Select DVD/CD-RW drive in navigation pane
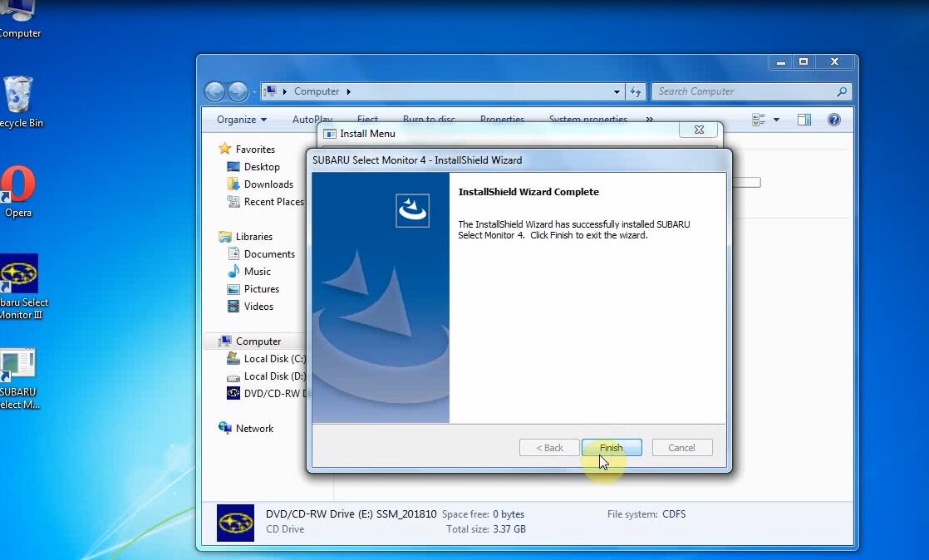Screen dimensions: 929x560 tap(275, 394)
